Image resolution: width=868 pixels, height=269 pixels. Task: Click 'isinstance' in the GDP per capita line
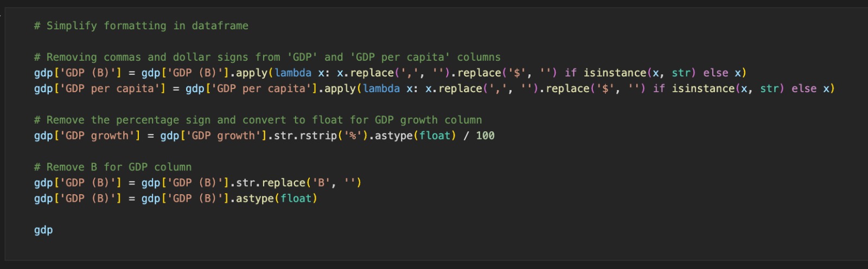(x=703, y=88)
